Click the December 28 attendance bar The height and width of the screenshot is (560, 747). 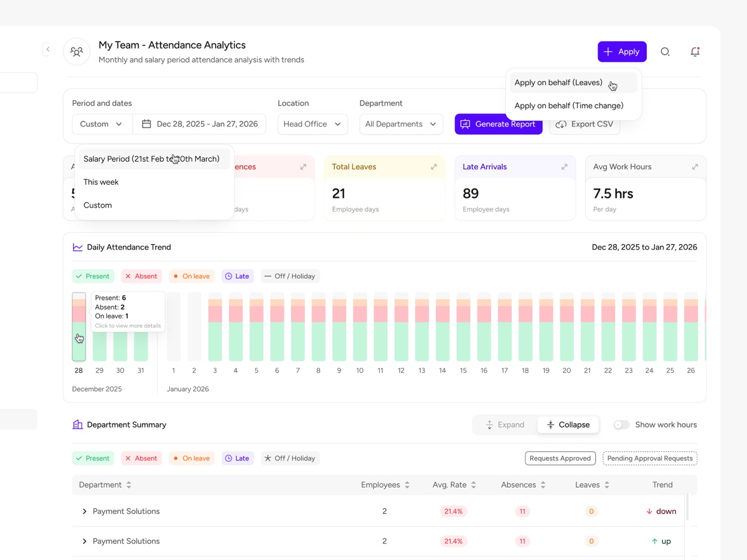[79, 327]
